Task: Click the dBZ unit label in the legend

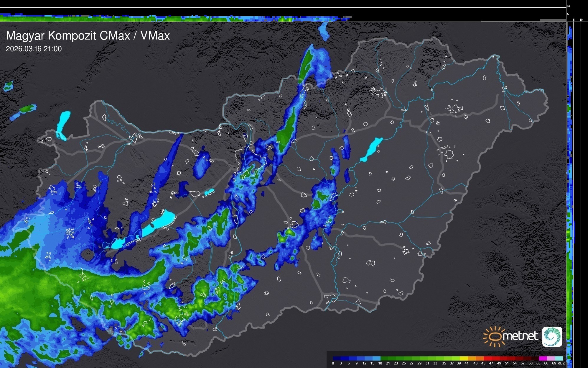Action: click(561, 363)
